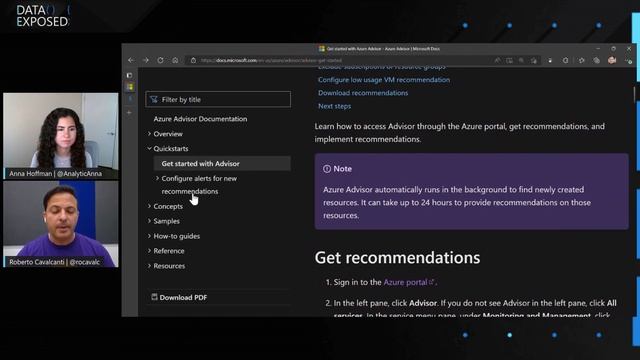Focus the Filter by title field
Screen dimensions: 640x360
pyautogui.click(x=218, y=99)
